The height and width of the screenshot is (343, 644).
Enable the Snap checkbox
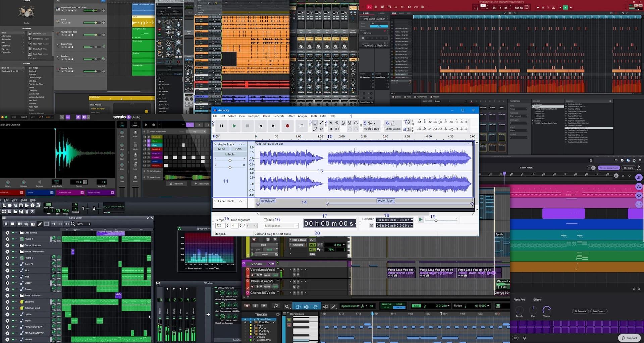tap(265, 220)
